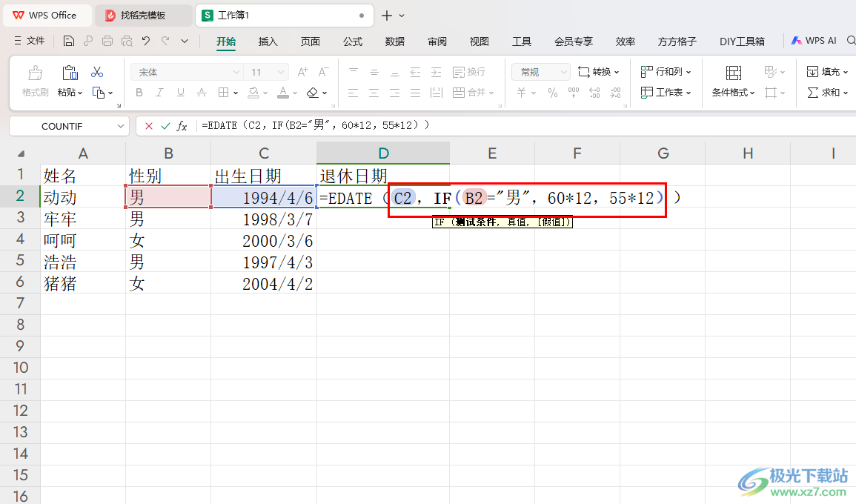856x504 pixels.
Task: Toggle Underline formatting
Action: pyautogui.click(x=180, y=93)
